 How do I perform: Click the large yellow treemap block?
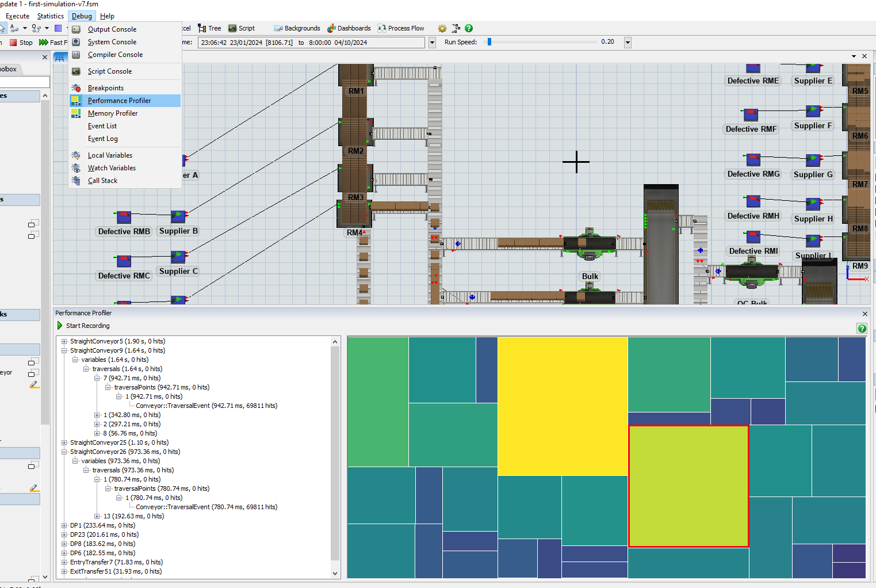[563, 406]
